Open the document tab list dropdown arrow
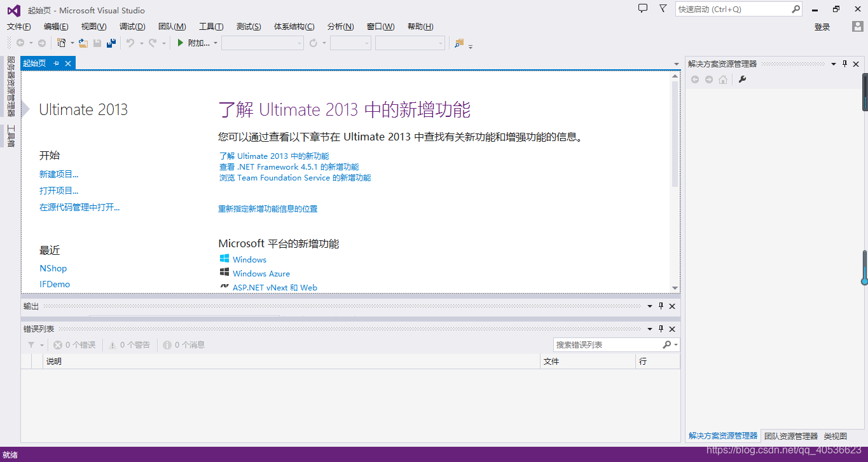 tap(677, 64)
